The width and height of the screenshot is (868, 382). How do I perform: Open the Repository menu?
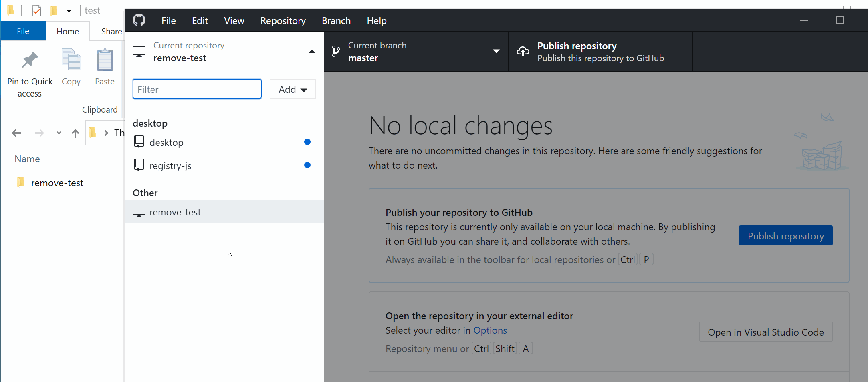point(283,20)
